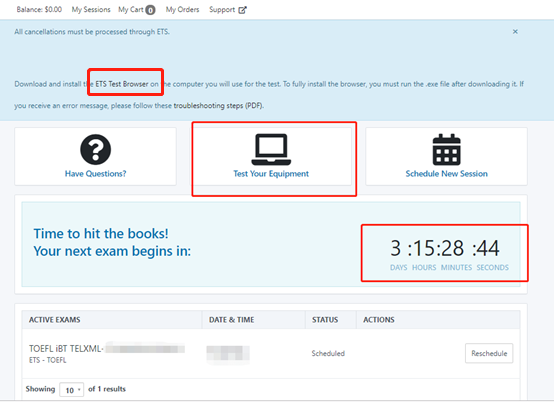Dismiss the blue notification banner
The height and width of the screenshot is (404, 554).
tap(515, 31)
